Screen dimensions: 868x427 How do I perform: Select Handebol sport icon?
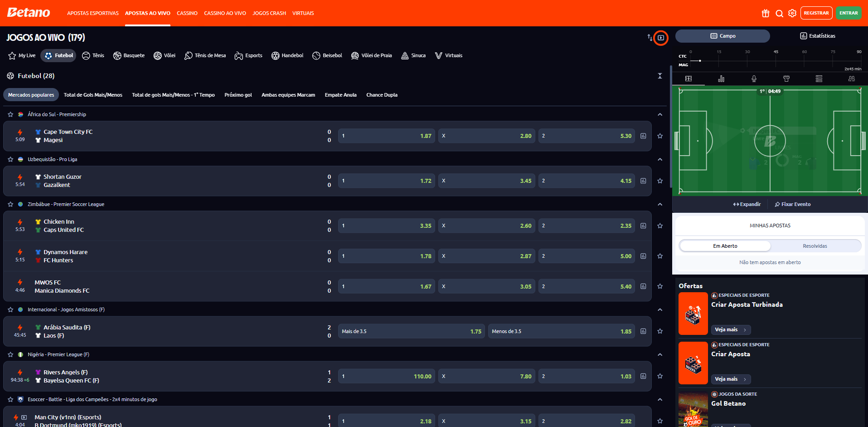point(276,55)
